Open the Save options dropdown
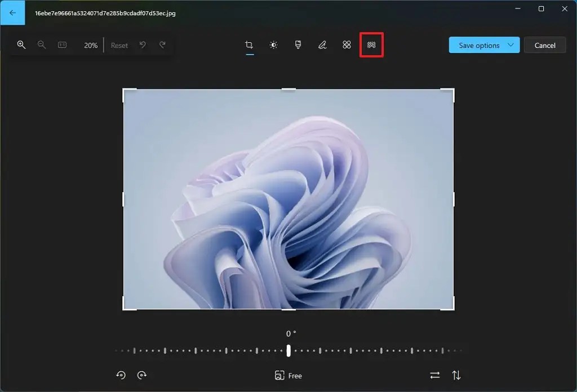The image size is (577, 392). point(483,44)
